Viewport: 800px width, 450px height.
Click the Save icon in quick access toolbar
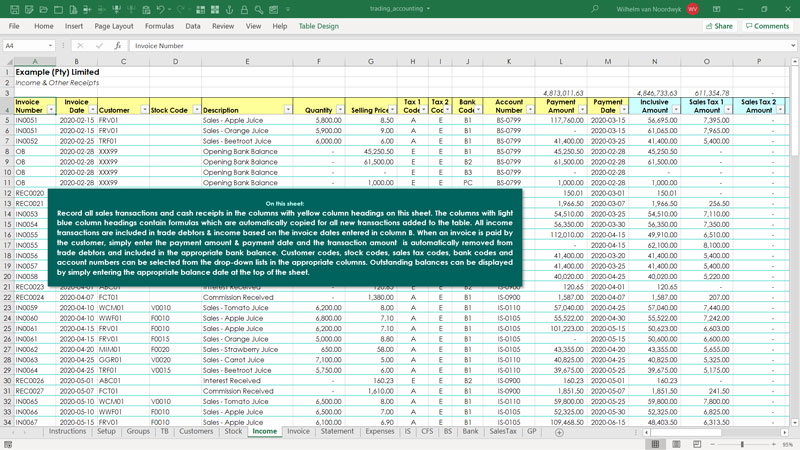(14, 9)
